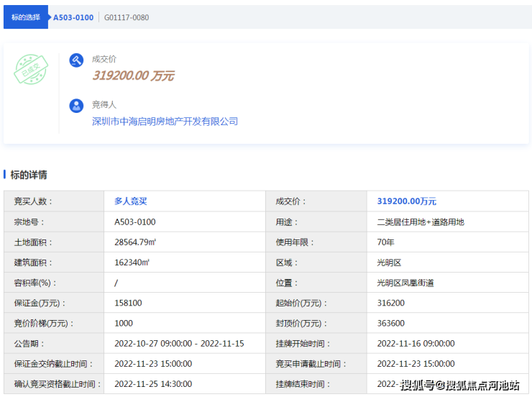Click the blue 319200.00万元 table value
532x397 pixels.
406,201
